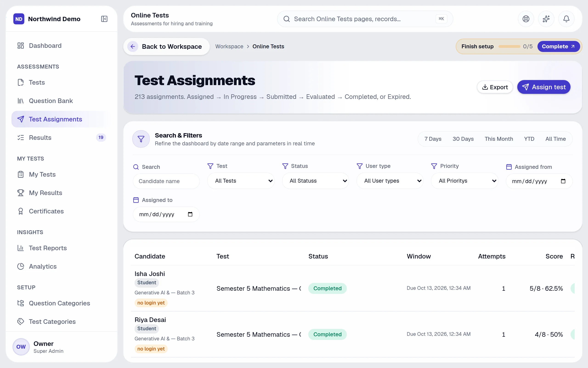This screenshot has height=368, width=588.
Task: Open Analytics page
Action: coord(62,266)
